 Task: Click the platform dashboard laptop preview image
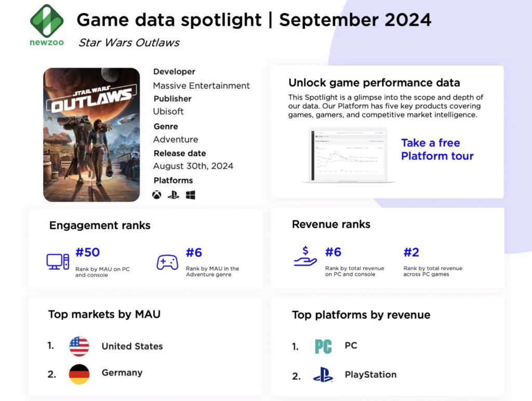(x=348, y=155)
